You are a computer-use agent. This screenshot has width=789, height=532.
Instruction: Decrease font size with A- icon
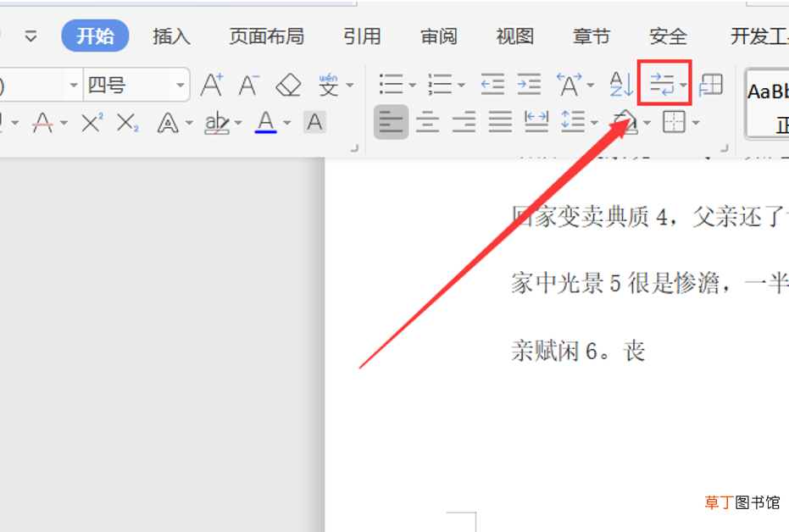click(x=249, y=85)
